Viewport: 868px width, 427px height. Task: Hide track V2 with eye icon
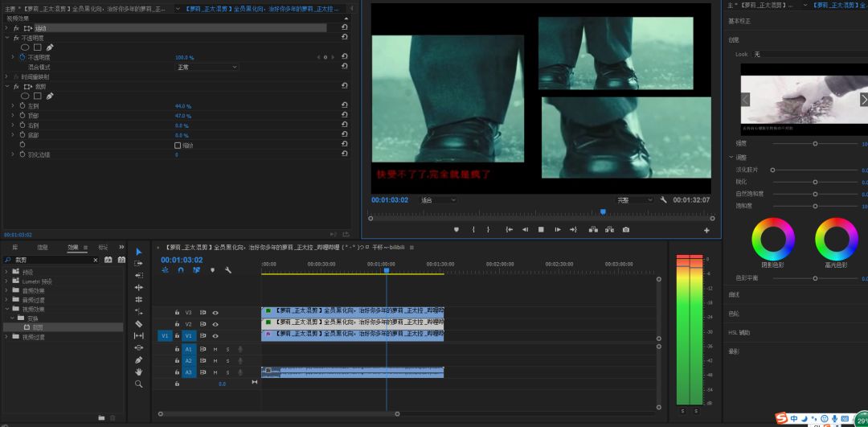tap(215, 324)
